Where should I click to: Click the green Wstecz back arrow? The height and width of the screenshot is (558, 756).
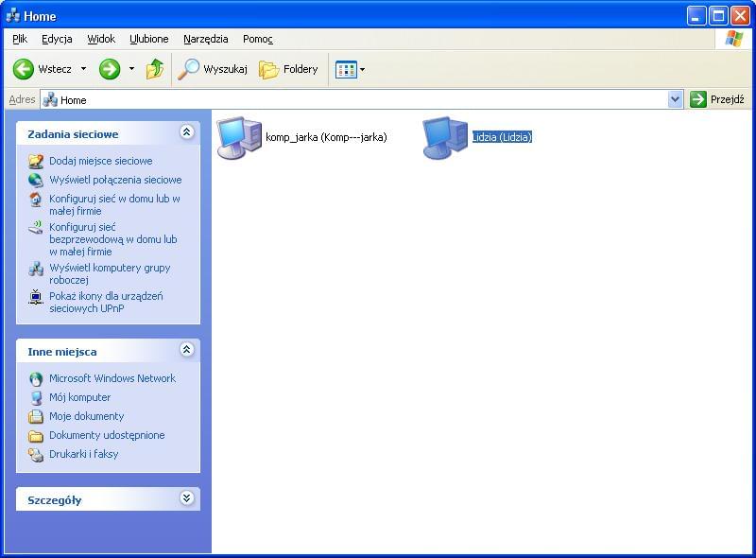(x=23, y=69)
